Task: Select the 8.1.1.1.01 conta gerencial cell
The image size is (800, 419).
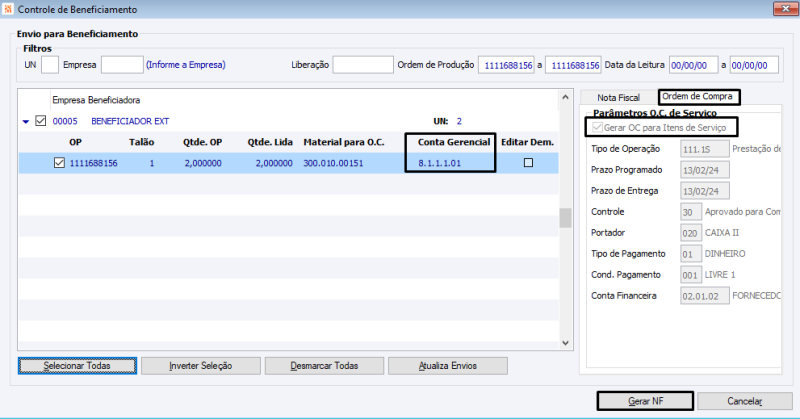Action: tap(439, 163)
